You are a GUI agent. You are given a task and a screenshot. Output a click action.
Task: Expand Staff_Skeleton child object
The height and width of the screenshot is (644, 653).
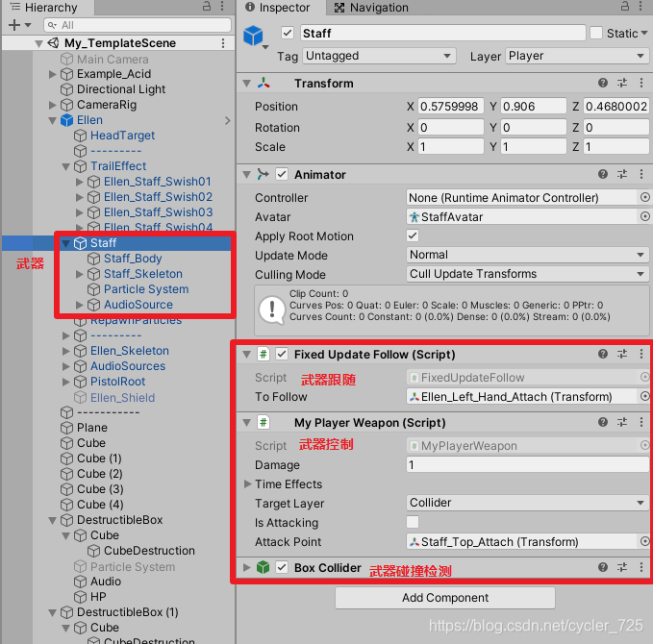(80, 274)
